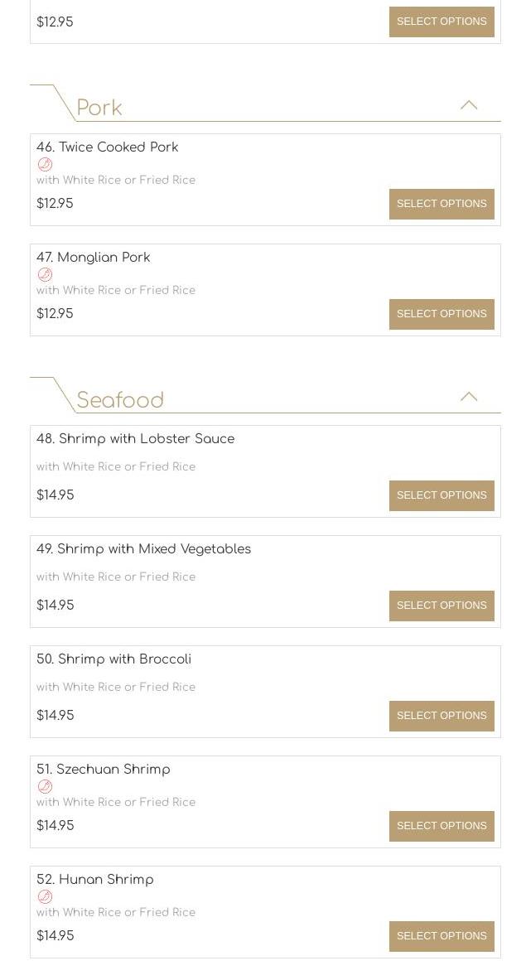
Task: Collapse the Seafood section
Action: [x=469, y=397]
